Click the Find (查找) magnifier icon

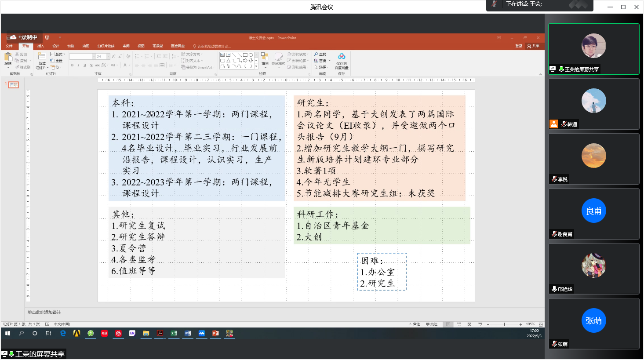316,54
